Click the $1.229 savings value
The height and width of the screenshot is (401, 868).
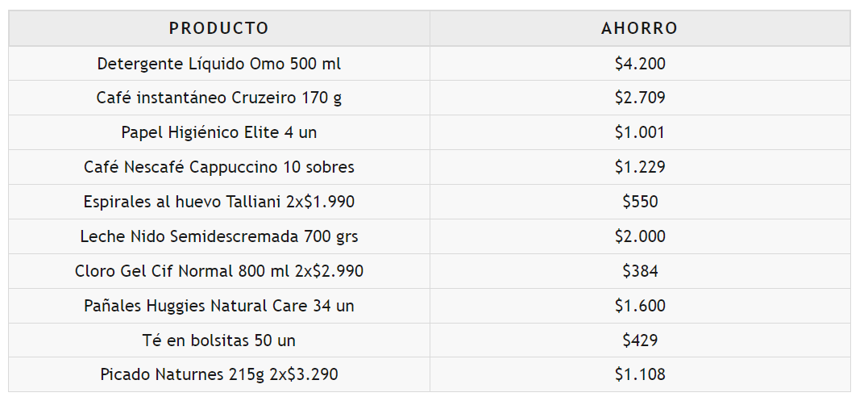640,168
